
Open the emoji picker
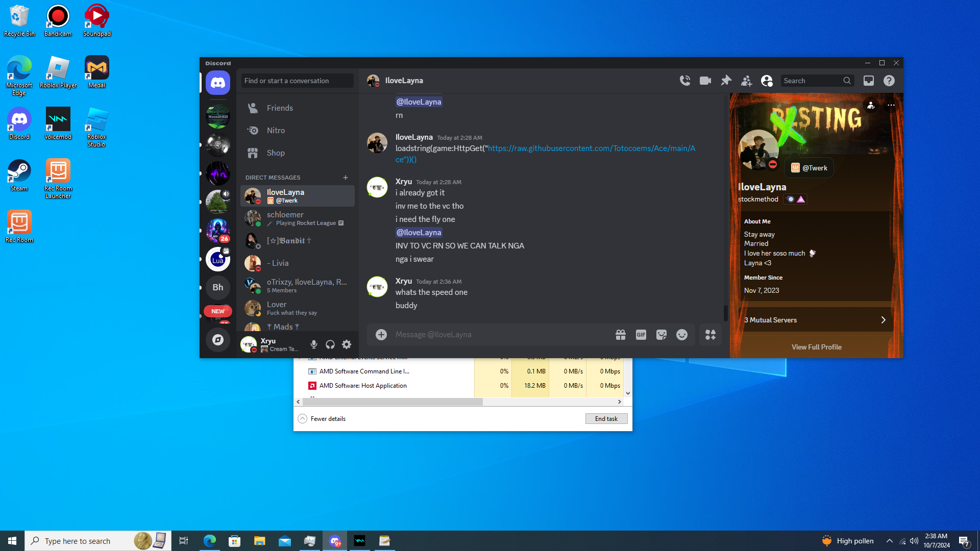[682, 335]
